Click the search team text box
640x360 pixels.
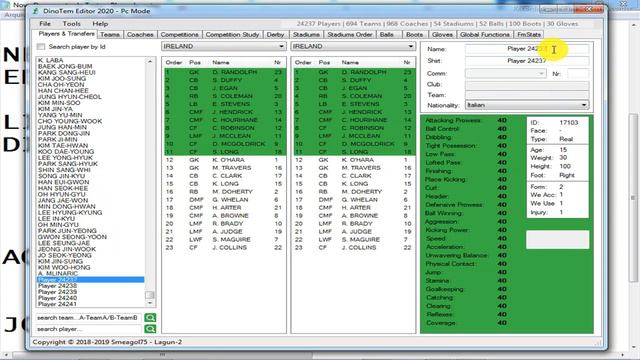pyautogui.click(x=89, y=318)
